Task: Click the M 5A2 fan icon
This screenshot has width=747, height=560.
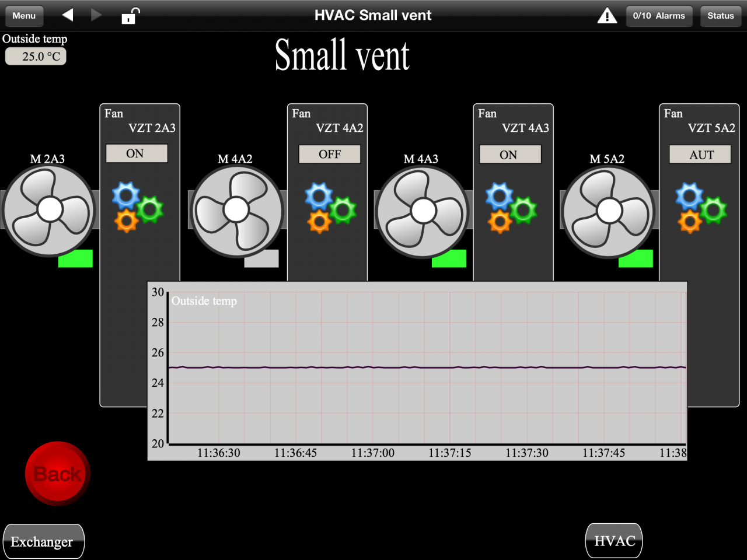Action: pos(609,211)
